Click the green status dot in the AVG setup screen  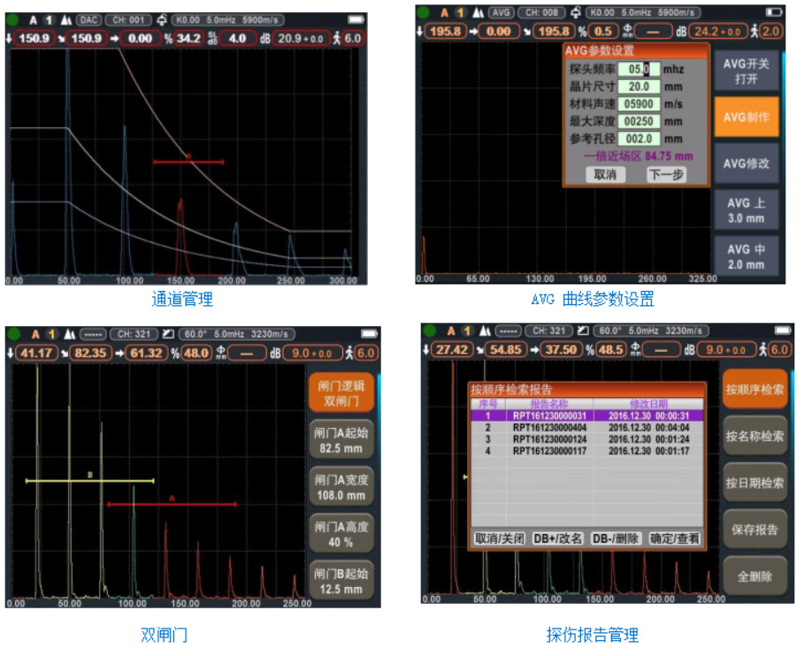coord(423,11)
